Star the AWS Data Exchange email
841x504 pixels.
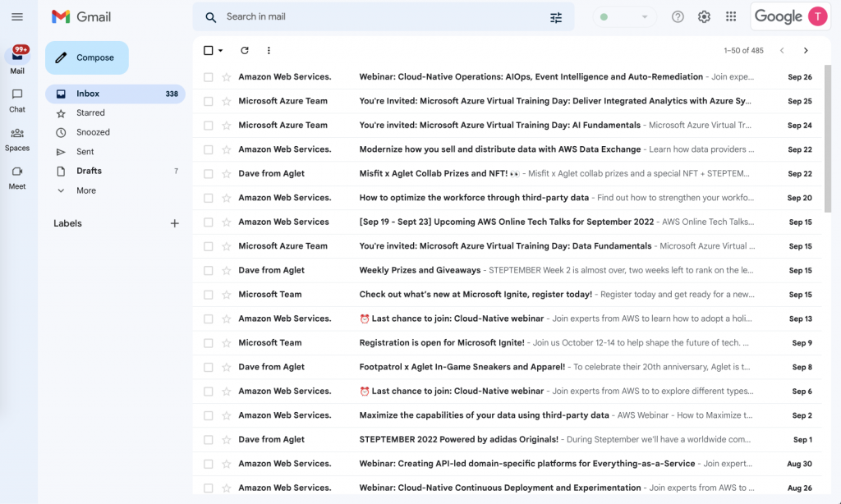click(227, 149)
